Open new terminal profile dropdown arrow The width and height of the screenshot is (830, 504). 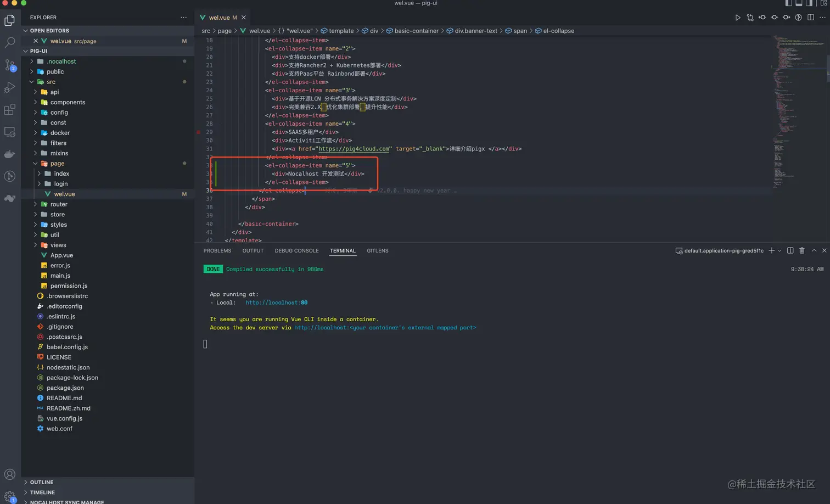pyautogui.click(x=779, y=251)
